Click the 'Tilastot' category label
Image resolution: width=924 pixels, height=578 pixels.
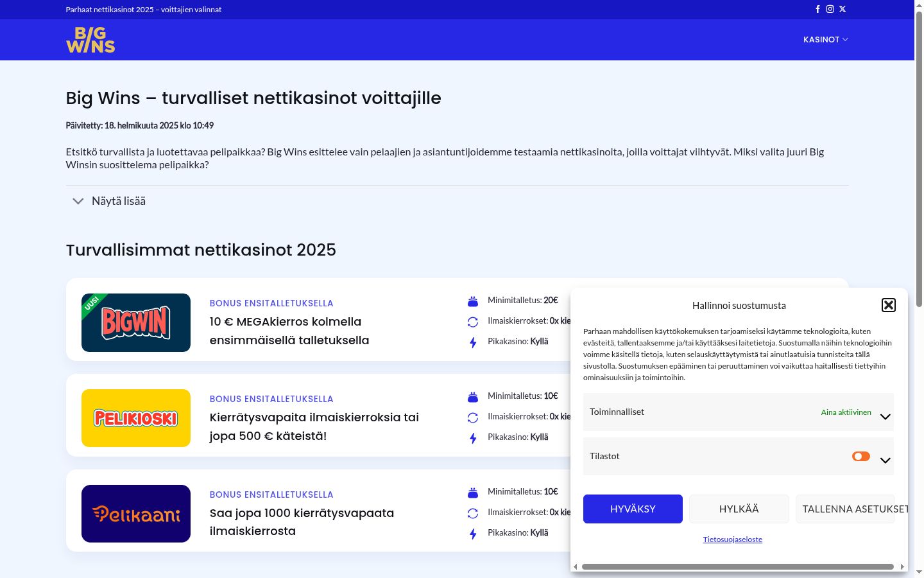(x=604, y=456)
